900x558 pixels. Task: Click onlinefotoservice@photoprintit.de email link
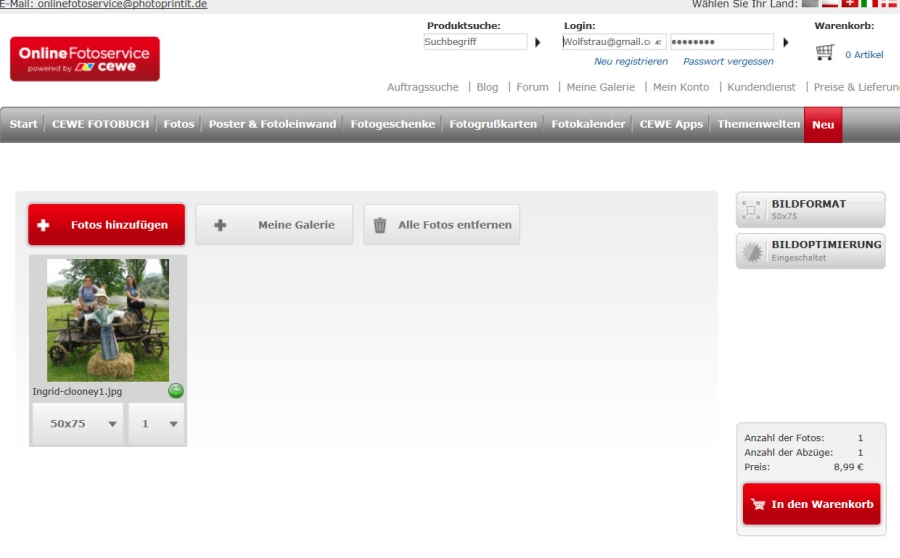pyautogui.click(x=122, y=5)
